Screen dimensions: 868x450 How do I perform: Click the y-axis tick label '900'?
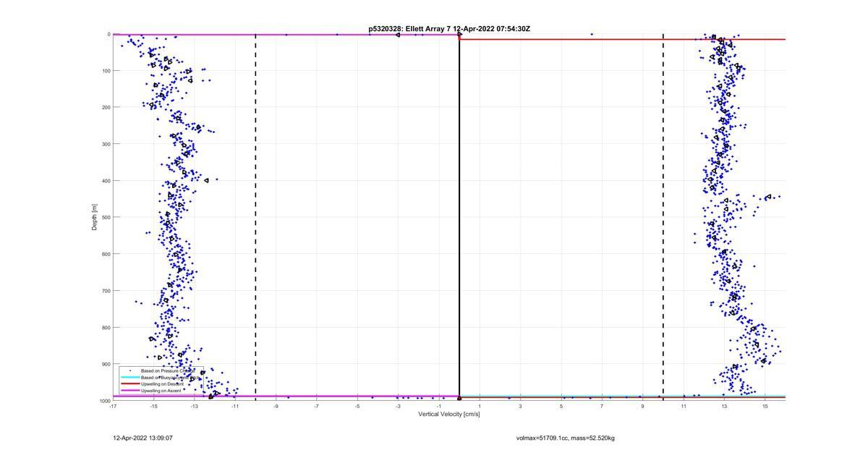(105, 364)
